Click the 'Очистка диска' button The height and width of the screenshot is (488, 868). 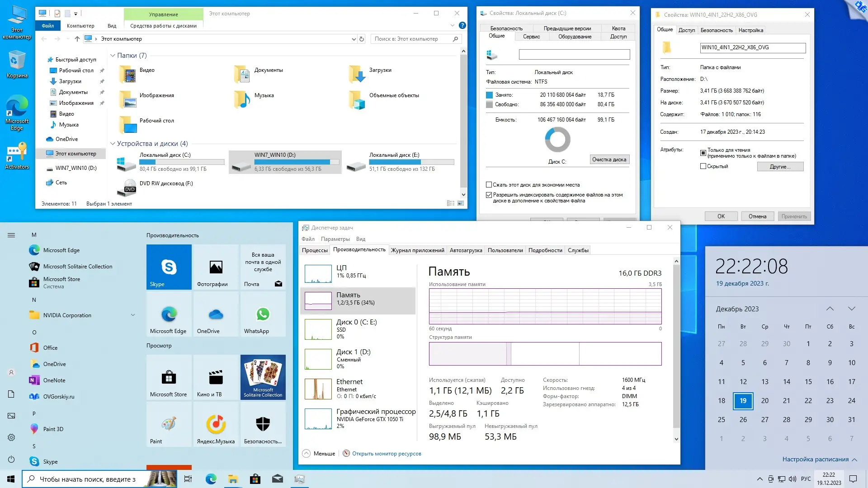[609, 160]
